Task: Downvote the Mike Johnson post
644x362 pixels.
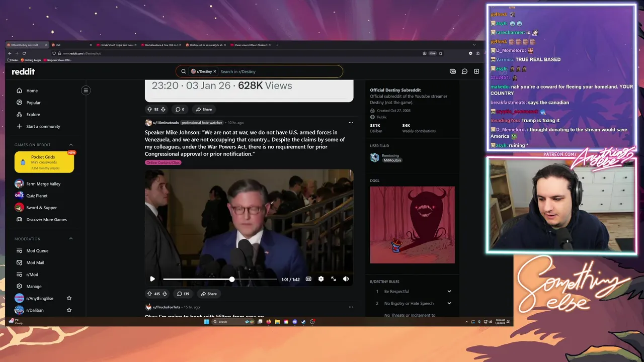Action: pyautogui.click(x=165, y=294)
